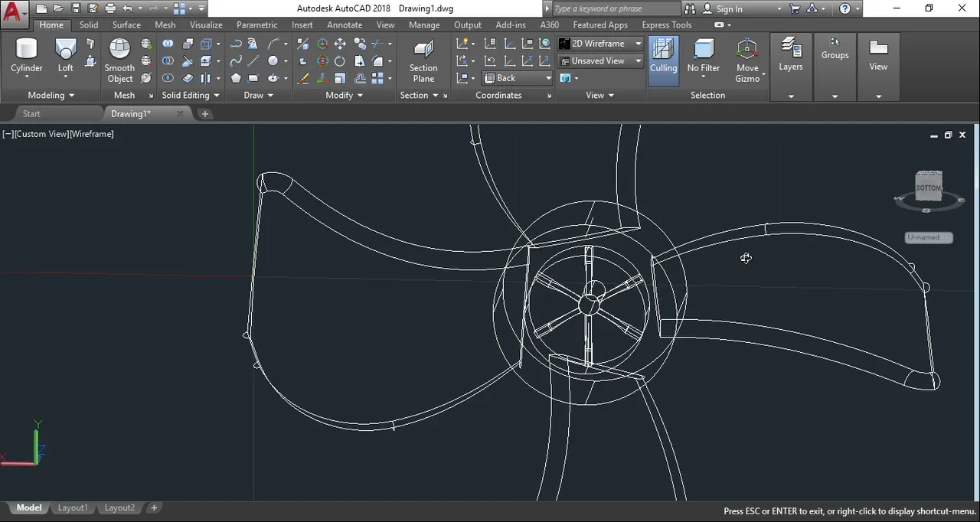Viewport: 980px width, 522px height.
Task: Expand the Solid Editing panel
Action: click(191, 96)
